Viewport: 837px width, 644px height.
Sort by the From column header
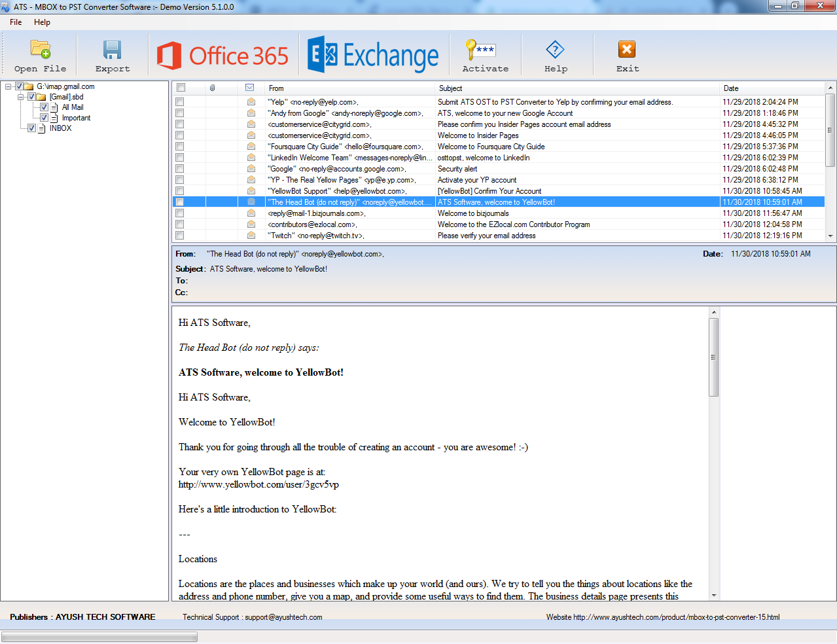coord(349,88)
